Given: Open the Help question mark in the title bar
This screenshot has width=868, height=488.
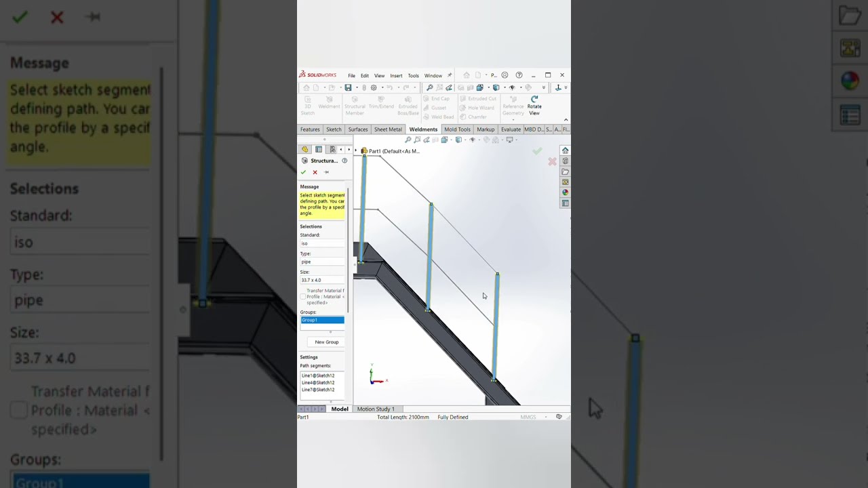Looking at the screenshot, I should (519, 75).
